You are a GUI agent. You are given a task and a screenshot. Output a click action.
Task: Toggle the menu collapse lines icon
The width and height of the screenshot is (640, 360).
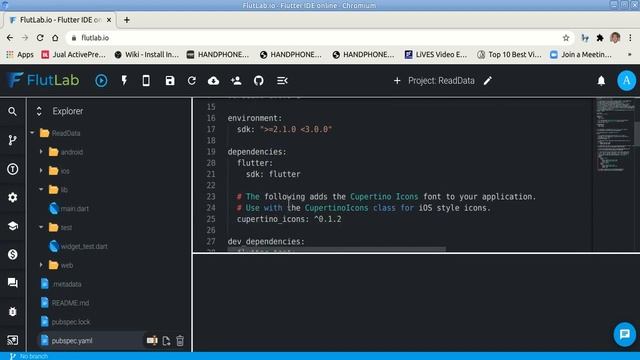point(282,80)
